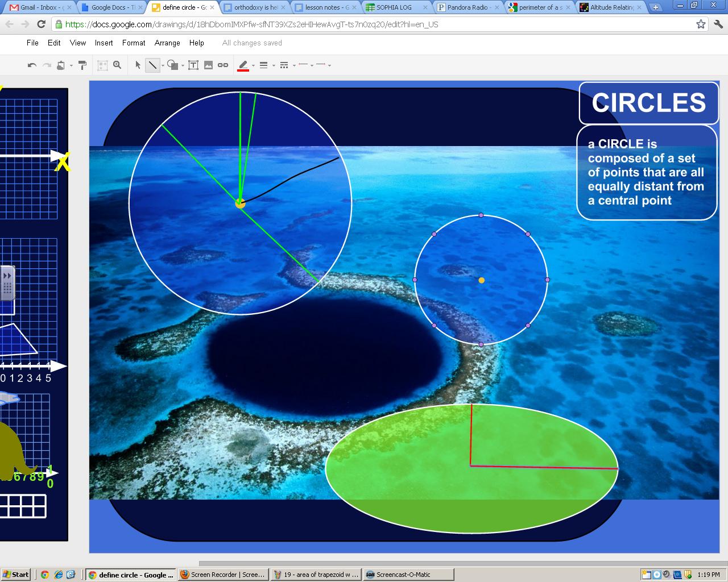The height and width of the screenshot is (582, 728).
Task: Click the Insert link icon
Action: click(223, 65)
